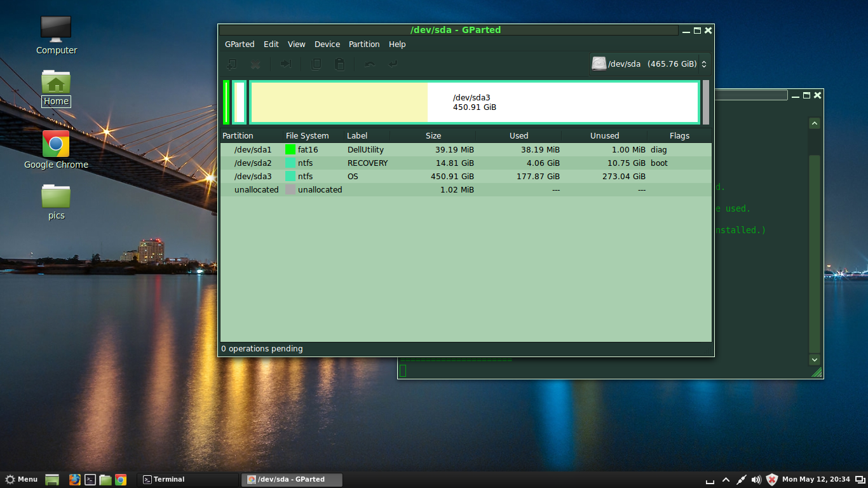Screen dimensions: 868x488
Task: Click the 450.91 GiB size cell
Action: [x=452, y=177]
